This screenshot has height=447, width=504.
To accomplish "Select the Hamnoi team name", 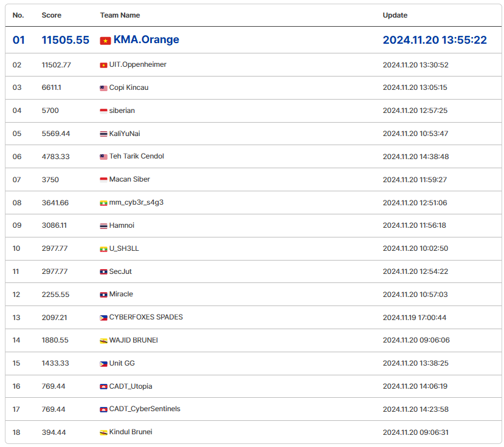I will pyautogui.click(x=122, y=225).
